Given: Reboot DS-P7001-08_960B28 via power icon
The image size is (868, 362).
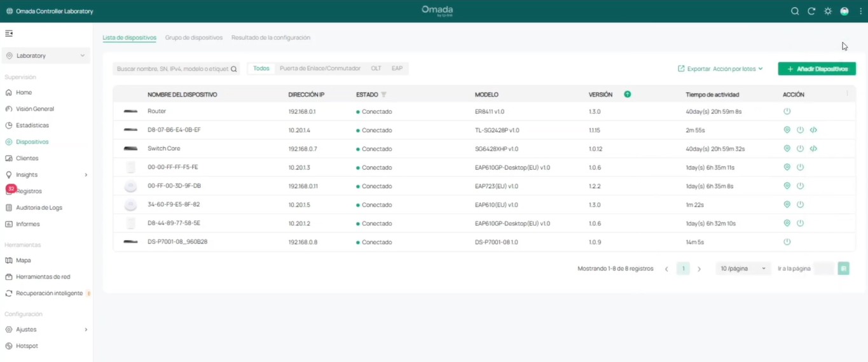Looking at the screenshot, I should pos(787,242).
